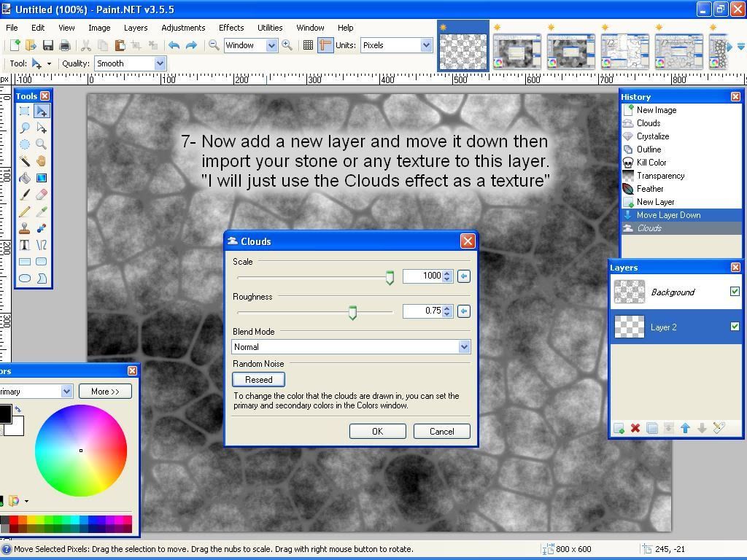Click Delete Layer red X icon
The width and height of the screenshot is (747, 560).
[635, 428]
